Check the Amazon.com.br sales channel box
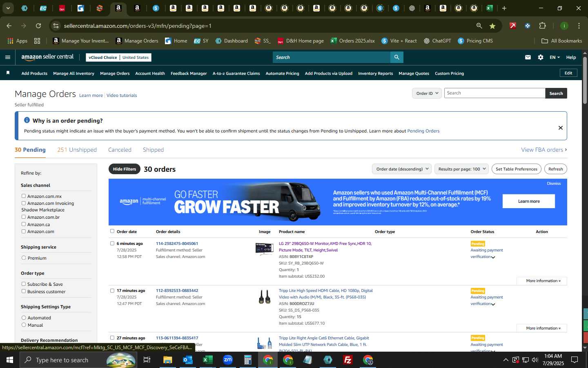Screen dimensions: 588x368 24,217
